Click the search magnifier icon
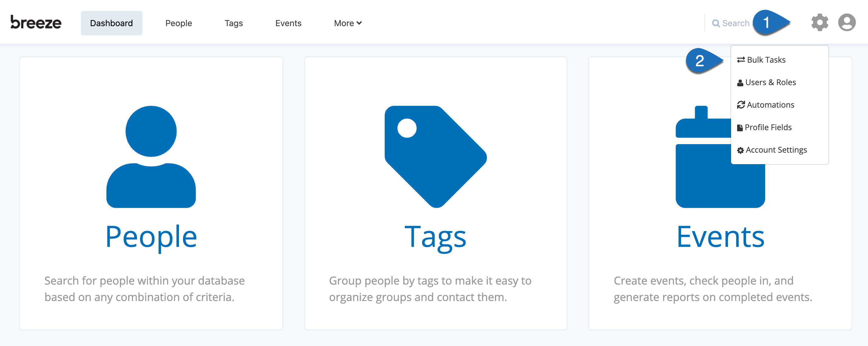The width and height of the screenshot is (868, 346). click(716, 23)
